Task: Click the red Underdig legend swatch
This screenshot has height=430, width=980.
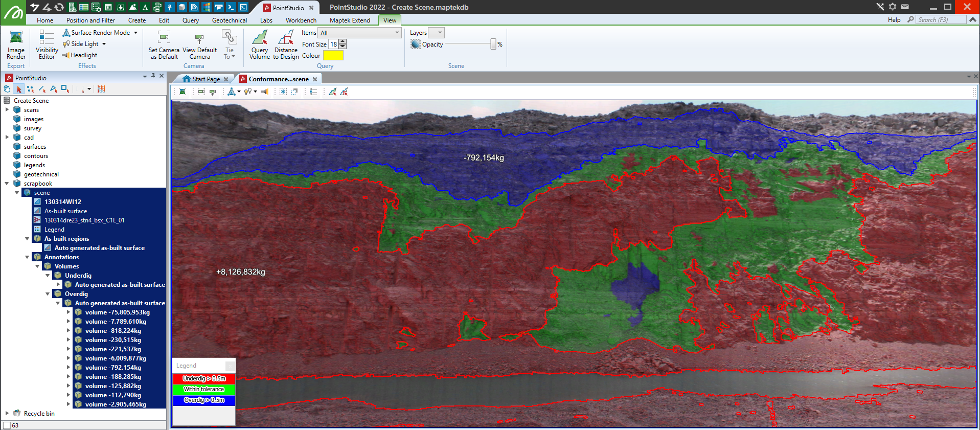Action: point(204,378)
